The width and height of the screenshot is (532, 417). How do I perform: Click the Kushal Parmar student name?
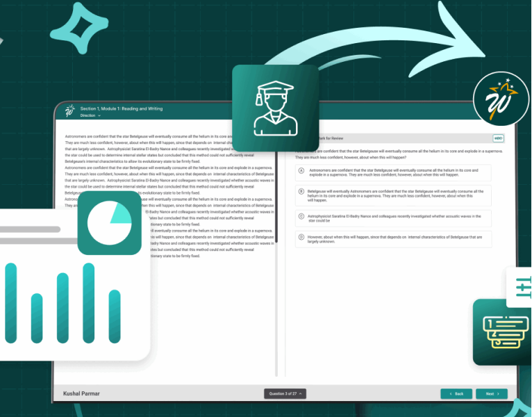click(81, 393)
